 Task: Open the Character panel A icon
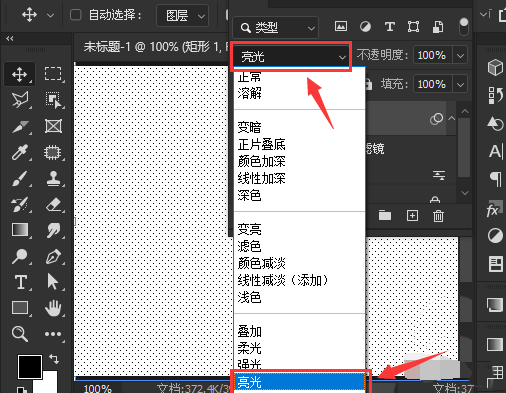click(496, 152)
